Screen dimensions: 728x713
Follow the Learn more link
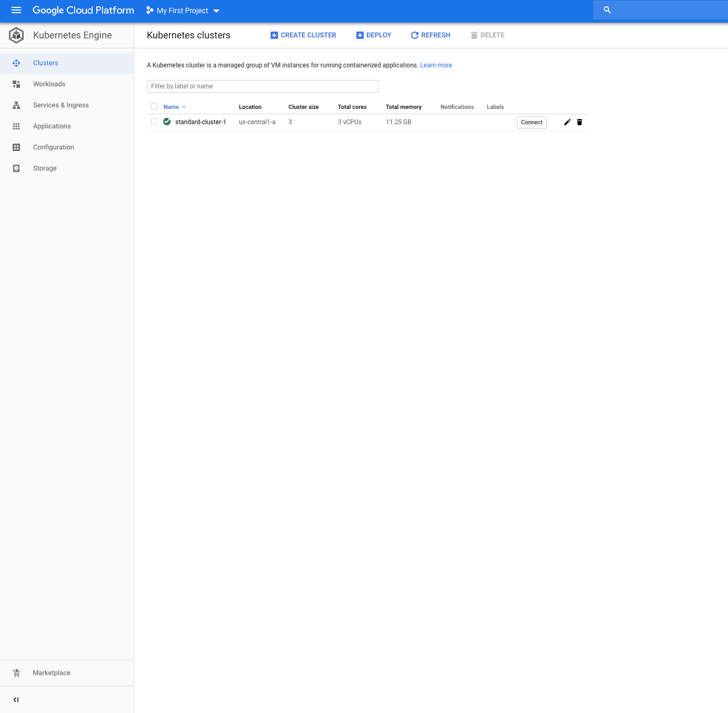click(436, 65)
